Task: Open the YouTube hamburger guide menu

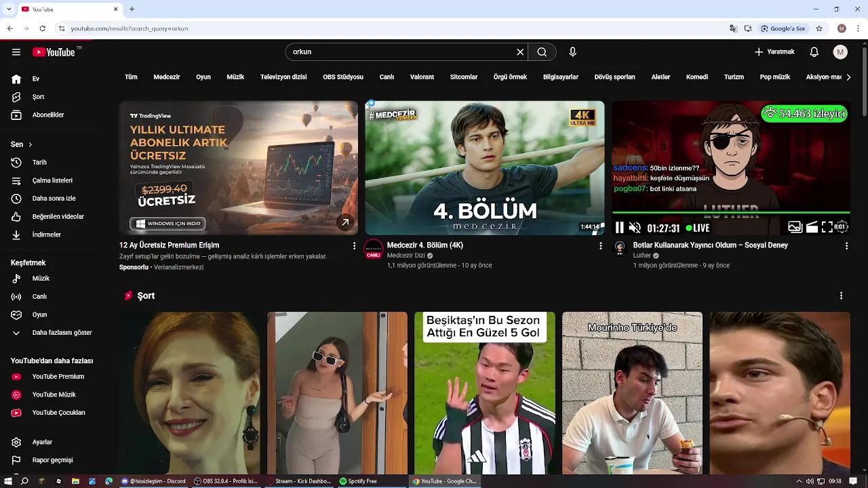Action: click(16, 52)
